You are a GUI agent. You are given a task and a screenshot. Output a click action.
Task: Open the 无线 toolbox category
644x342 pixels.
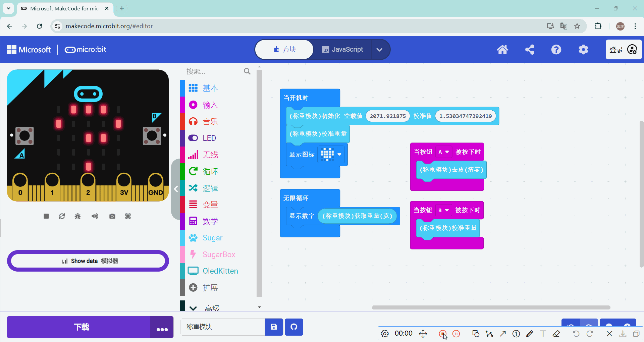coord(218,155)
